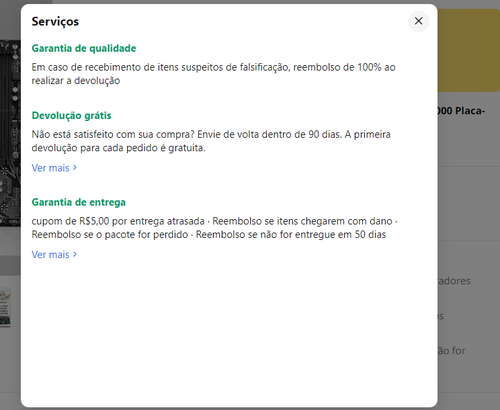Click the dimmed text ending in 'ão for'
This screenshot has height=410, width=500.
point(451,351)
